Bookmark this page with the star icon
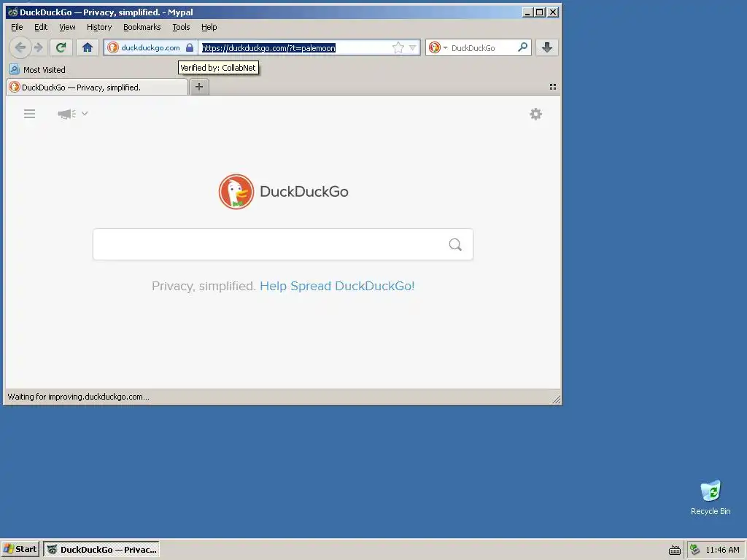The height and width of the screenshot is (560, 747). click(x=398, y=47)
